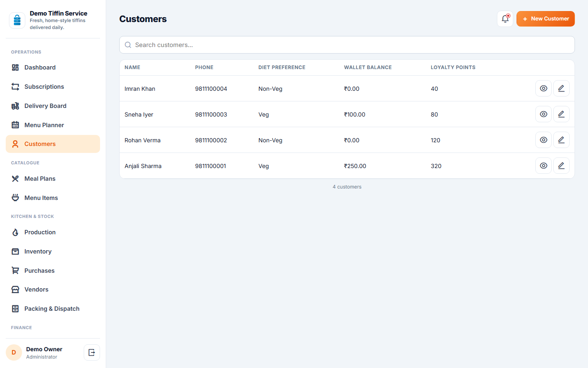Click loyalty points value 320
588x368 pixels.
(x=436, y=166)
